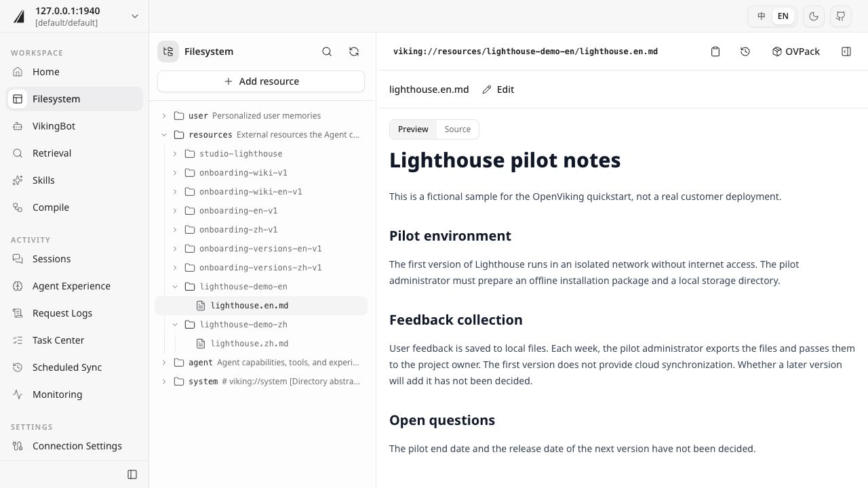The width and height of the screenshot is (868, 488).
Task: Open the GitHub repository icon
Action: [841, 16]
